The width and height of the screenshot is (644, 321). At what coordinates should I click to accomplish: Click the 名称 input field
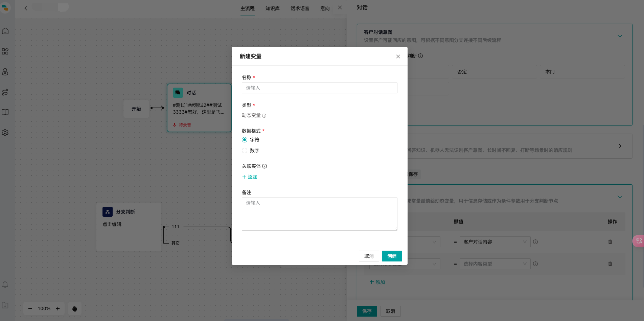click(320, 88)
